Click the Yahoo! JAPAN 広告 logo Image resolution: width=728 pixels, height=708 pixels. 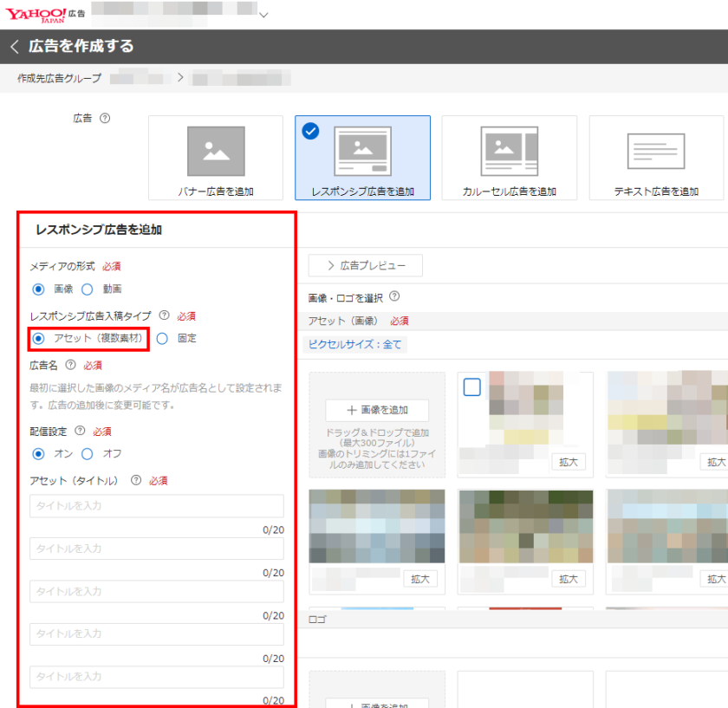[x=43, y=15]
